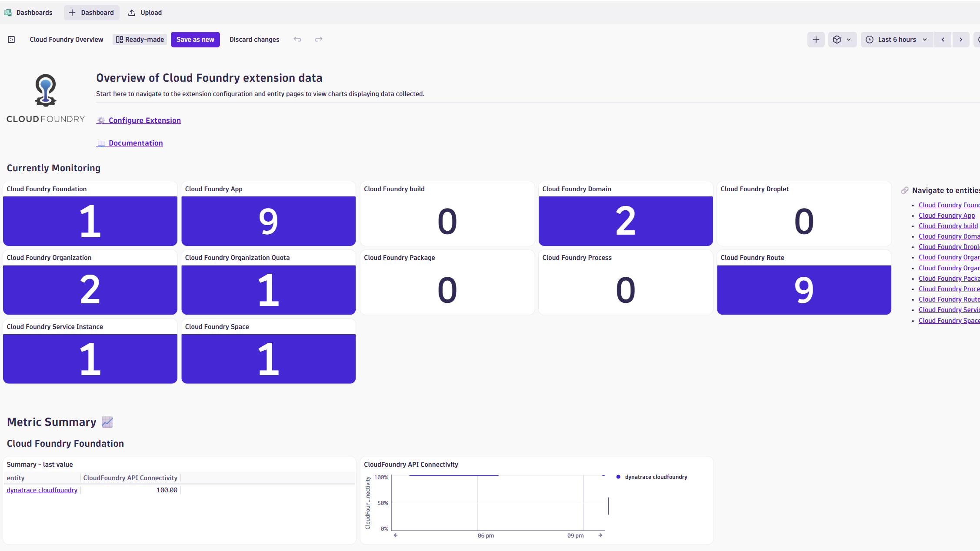Screen dimensions: 980x551
Task: Click Discard changes
Action: click(254, 39)
